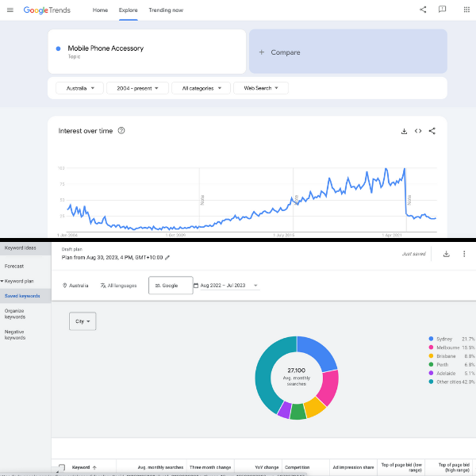
Task: Click the pink Melbourne donut segment
Action: pyautogui.click(x=328, y=388)
